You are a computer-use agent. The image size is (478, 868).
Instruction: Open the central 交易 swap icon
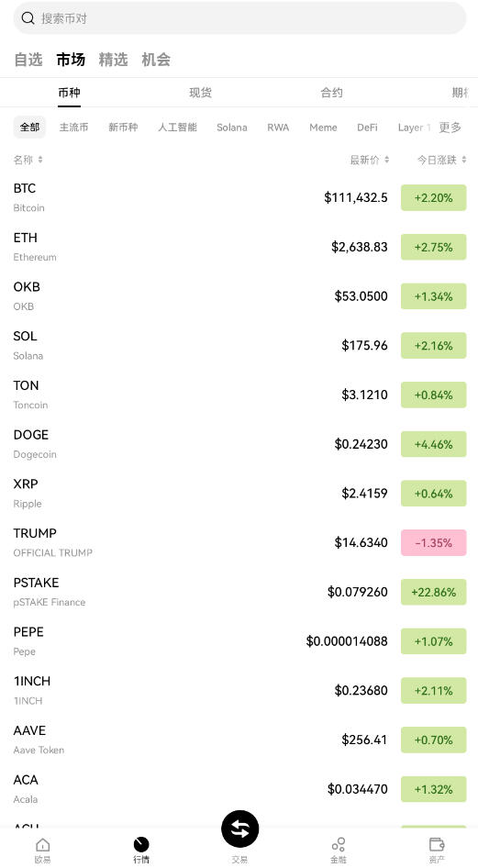click(239, 829)
